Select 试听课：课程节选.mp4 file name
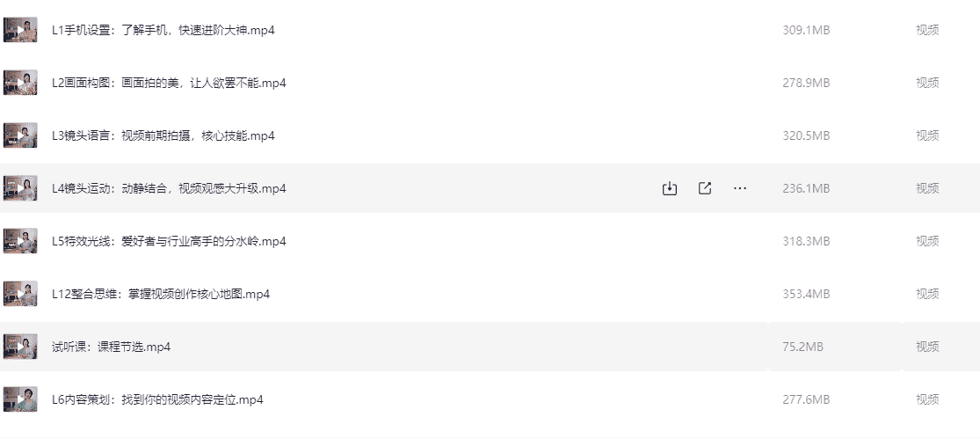 (111, 347)
